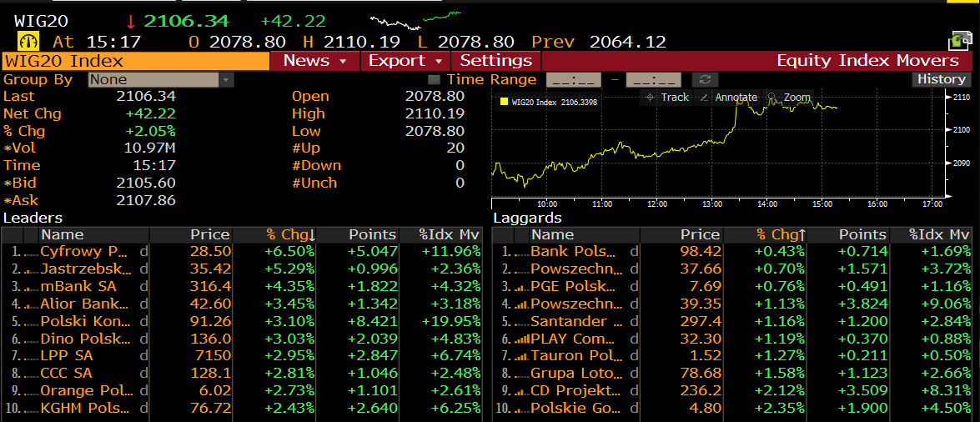980x422 pixels.
Task: Click the Track crosshair icon
Action: pyautogui.click(x=650, y=97)
